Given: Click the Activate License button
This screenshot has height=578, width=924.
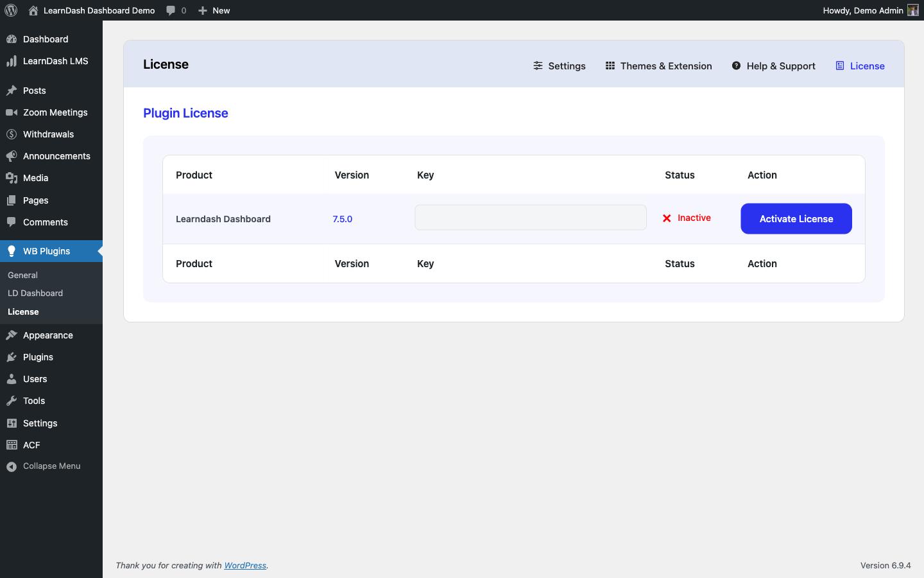Looking at the screenshot, I should (796, 218).
